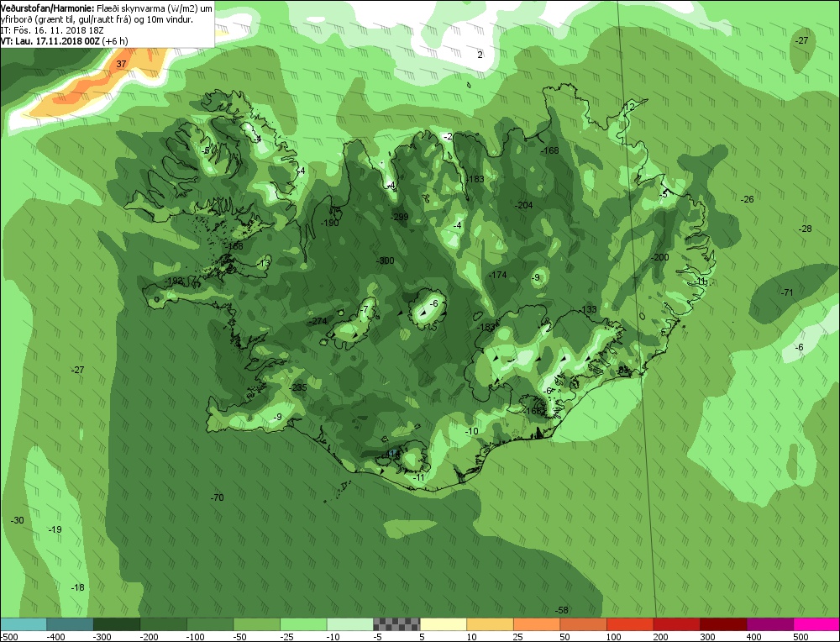Click the map value '-70' in the southwest sea
840x642 pixels.
click(217, 497)
